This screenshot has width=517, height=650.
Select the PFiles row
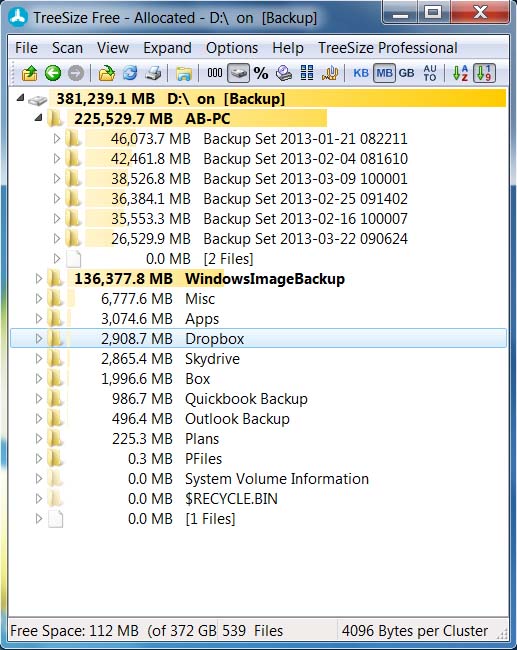pyautogui.click(x=258, y=458)
